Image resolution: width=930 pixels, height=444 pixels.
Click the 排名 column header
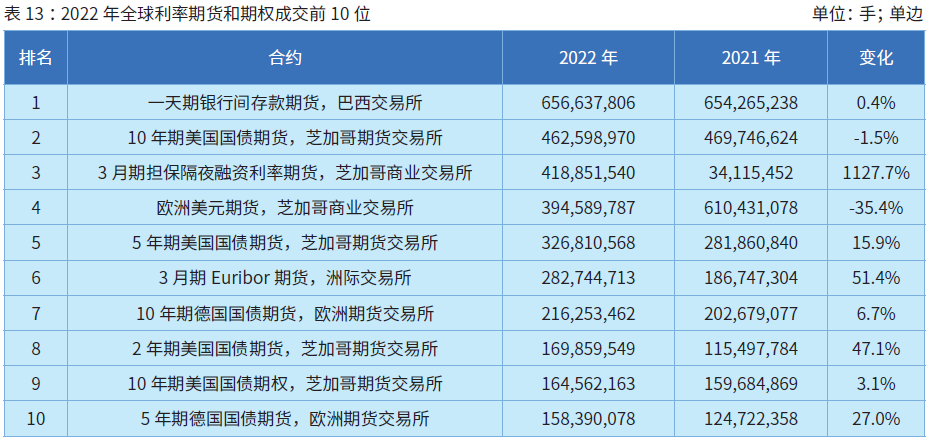[x=36, y=58]
